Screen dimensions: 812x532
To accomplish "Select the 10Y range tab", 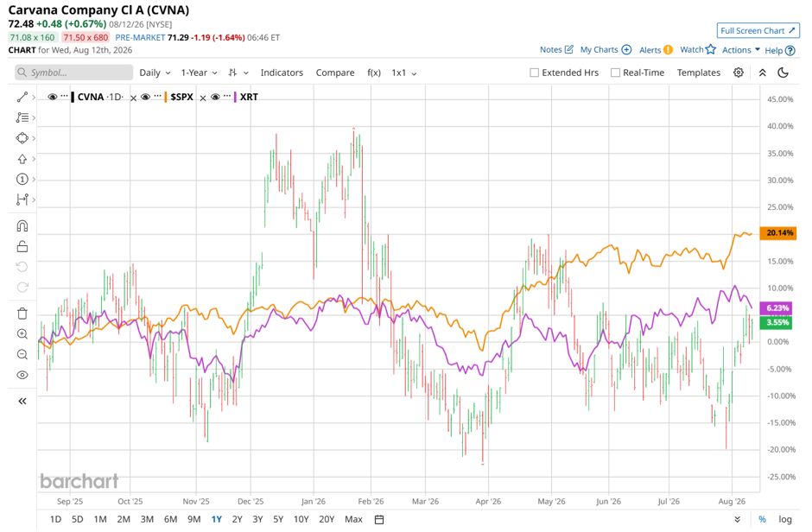I will pos(301,520).
